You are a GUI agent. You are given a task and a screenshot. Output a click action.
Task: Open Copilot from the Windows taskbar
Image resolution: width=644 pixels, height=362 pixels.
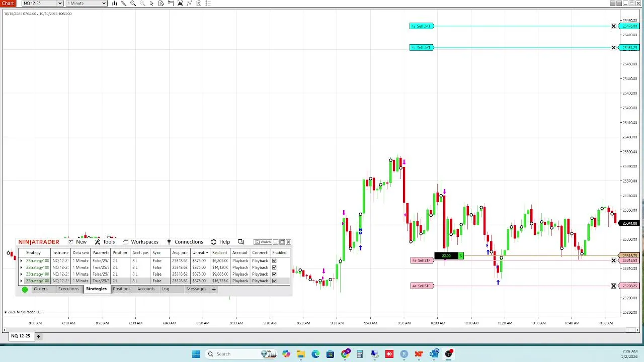286,354
